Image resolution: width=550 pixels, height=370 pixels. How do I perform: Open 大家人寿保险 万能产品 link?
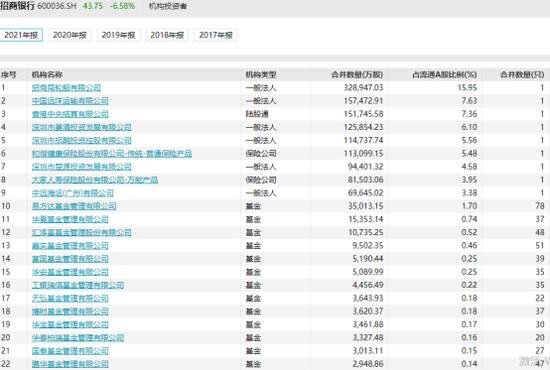(x=95, y=180)
